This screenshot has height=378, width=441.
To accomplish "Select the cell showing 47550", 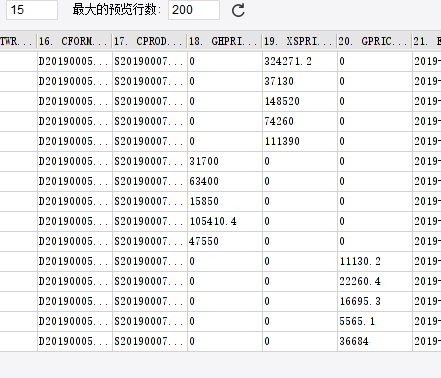I will click(225, 241).
